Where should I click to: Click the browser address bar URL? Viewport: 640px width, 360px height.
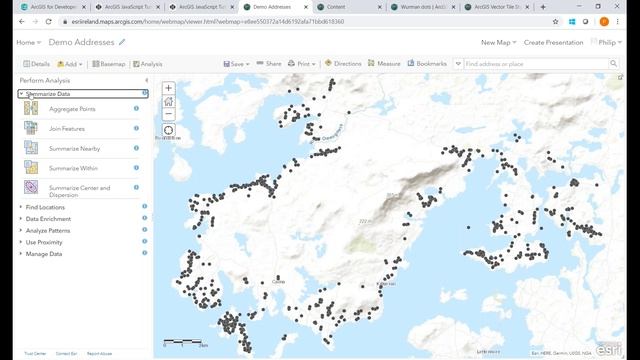click(208, 22)
